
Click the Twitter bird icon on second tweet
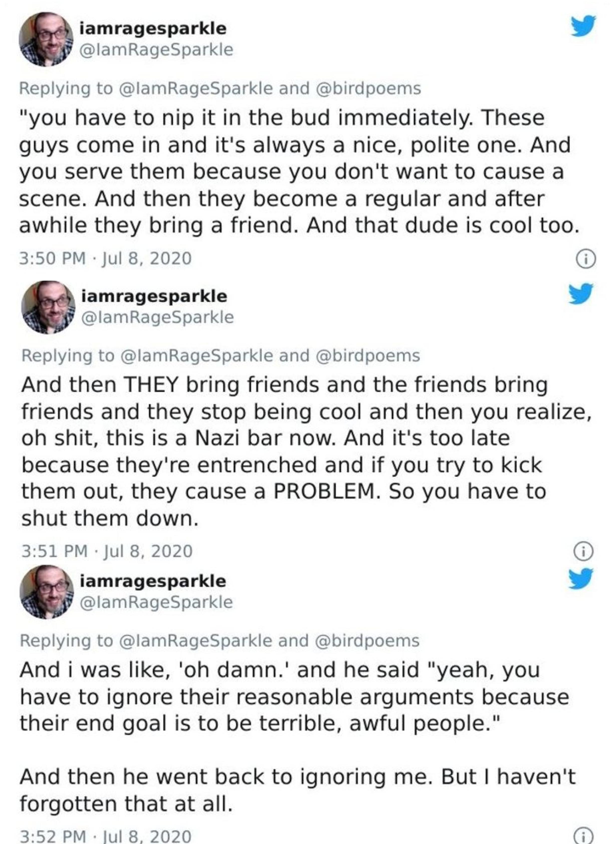(x=581, y=294)
